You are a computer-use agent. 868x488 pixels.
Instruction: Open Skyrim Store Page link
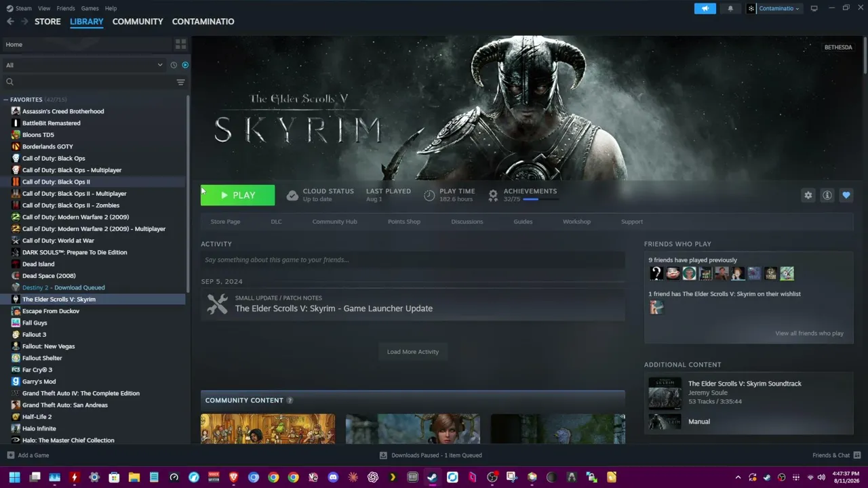tap(225, 222)
